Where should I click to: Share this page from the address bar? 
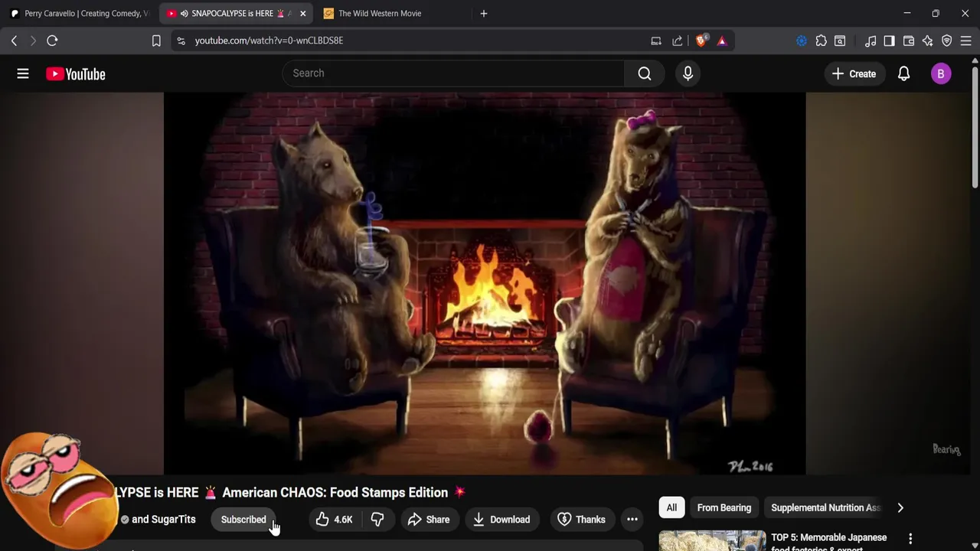click(x=678, y=41)
